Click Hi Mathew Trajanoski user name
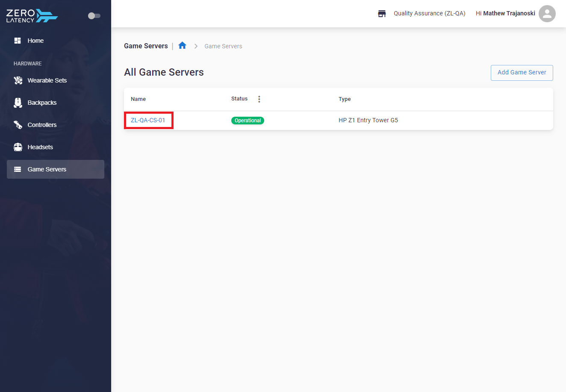 (505, 13)
